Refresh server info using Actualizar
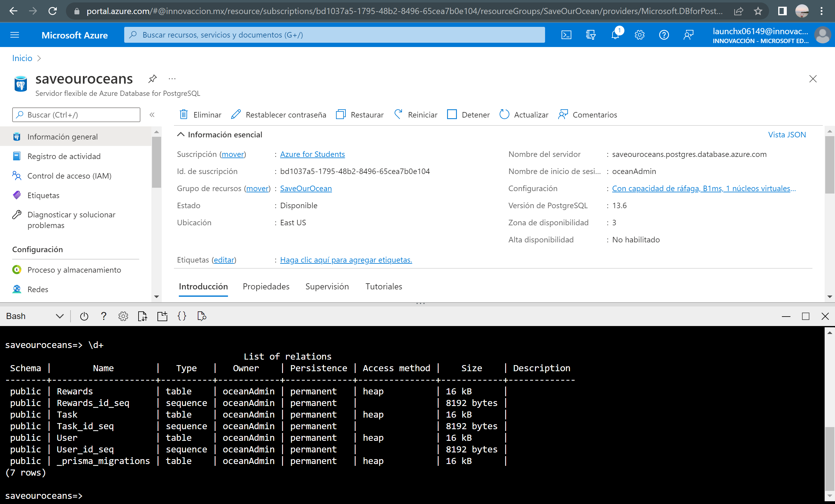 (524, 114)
